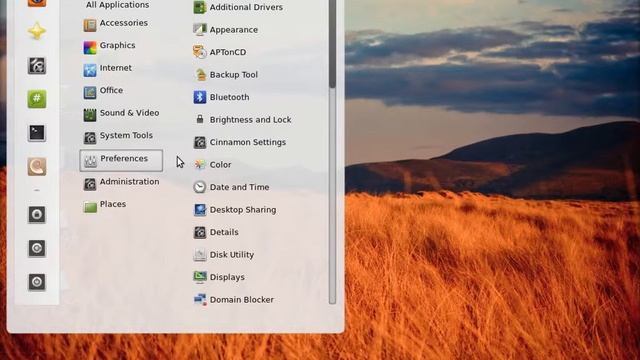
Task: Click the Graphics category rainbow icon
Action: tap(90, 48)
